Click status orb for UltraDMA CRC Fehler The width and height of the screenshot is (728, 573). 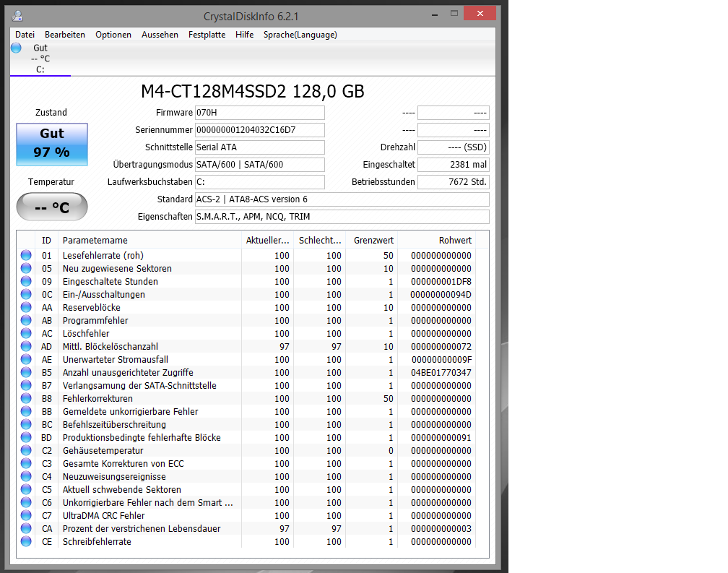(x=26, y=515)
